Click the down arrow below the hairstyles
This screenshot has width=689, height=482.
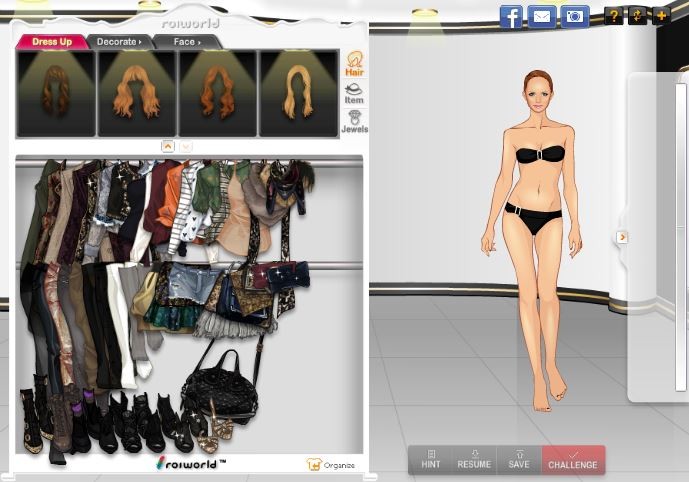[186, 146]
